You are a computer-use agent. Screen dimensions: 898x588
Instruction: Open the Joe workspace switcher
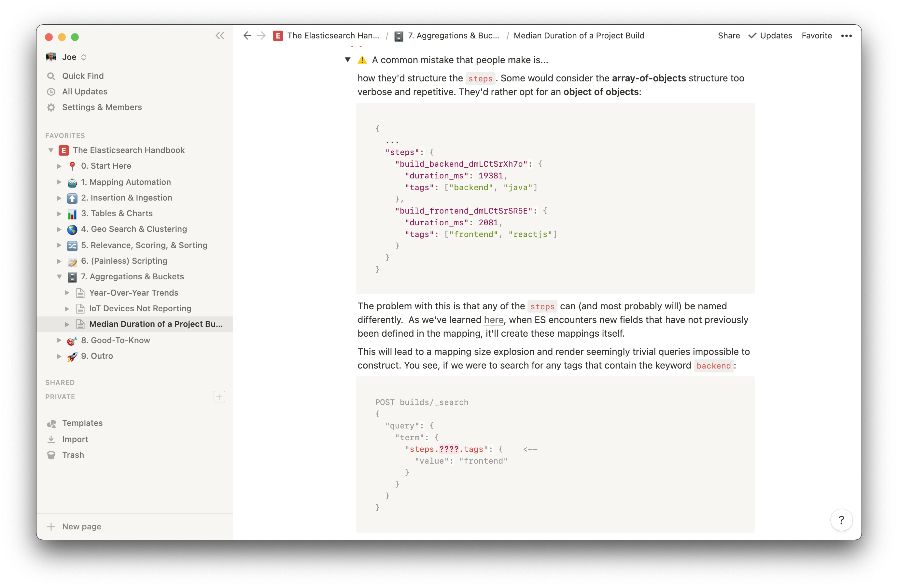[70, 57]
